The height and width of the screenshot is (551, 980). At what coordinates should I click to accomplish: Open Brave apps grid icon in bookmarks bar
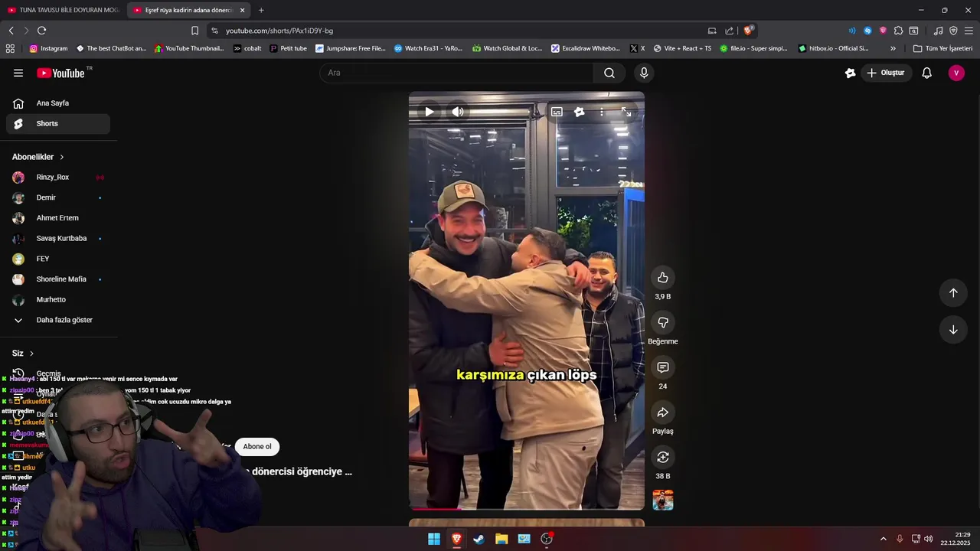pyautogui.click(x=10, y=48)
